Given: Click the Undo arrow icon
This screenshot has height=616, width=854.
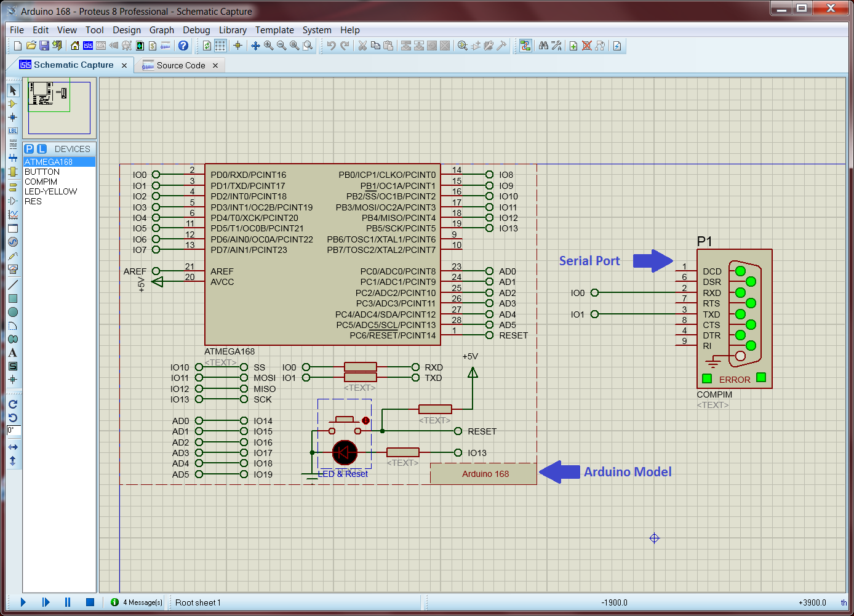Looking at the screenshot, I should [332, 46].
